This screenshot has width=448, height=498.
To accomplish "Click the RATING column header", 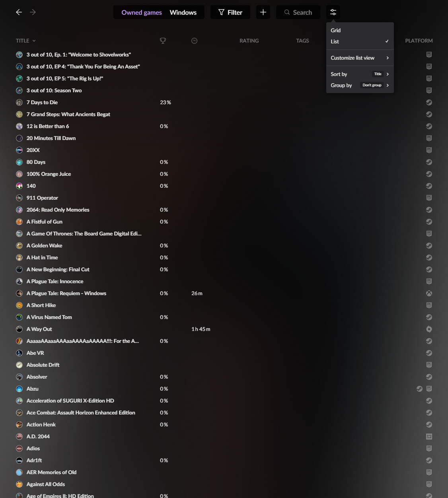I will pyautogui.click(x=249, y=41).
